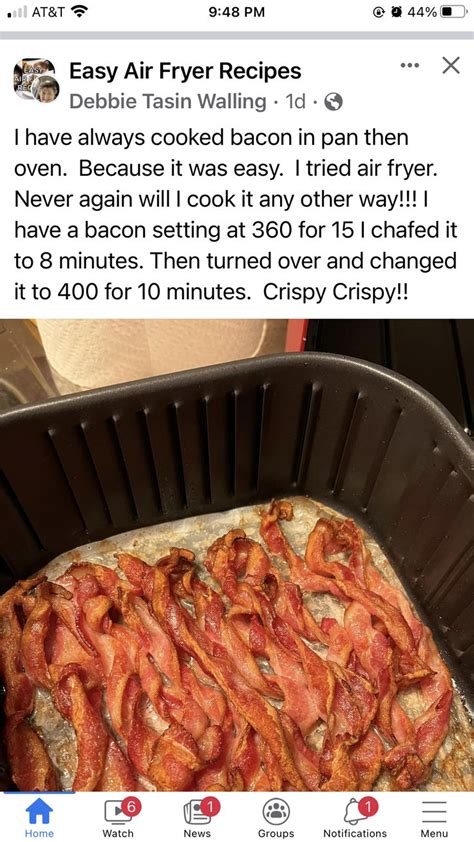Screen dimensions: 474x842
Task: Click the 1d post timestamp
Action: coord(296,101)
